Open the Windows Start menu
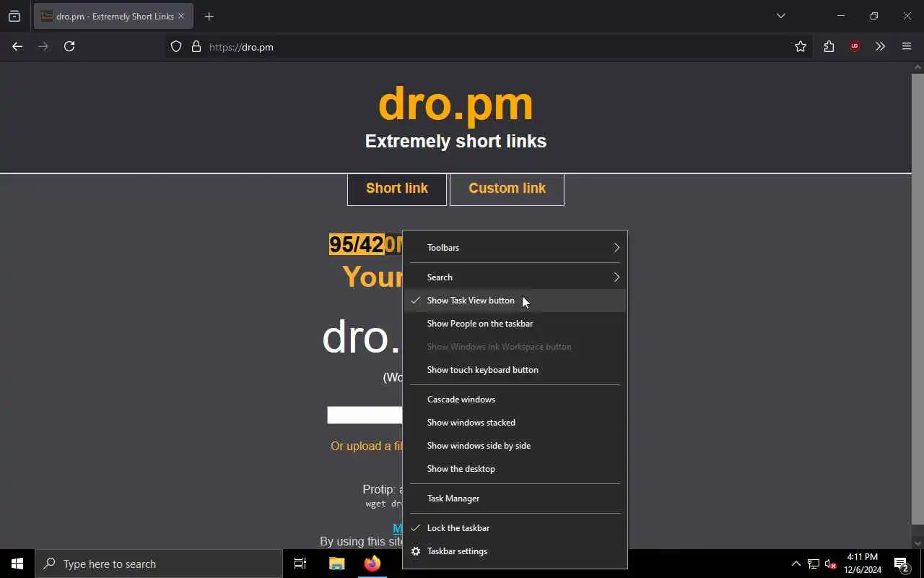The width and height of the screenshot is (924, 578). [x=17, y=564]
